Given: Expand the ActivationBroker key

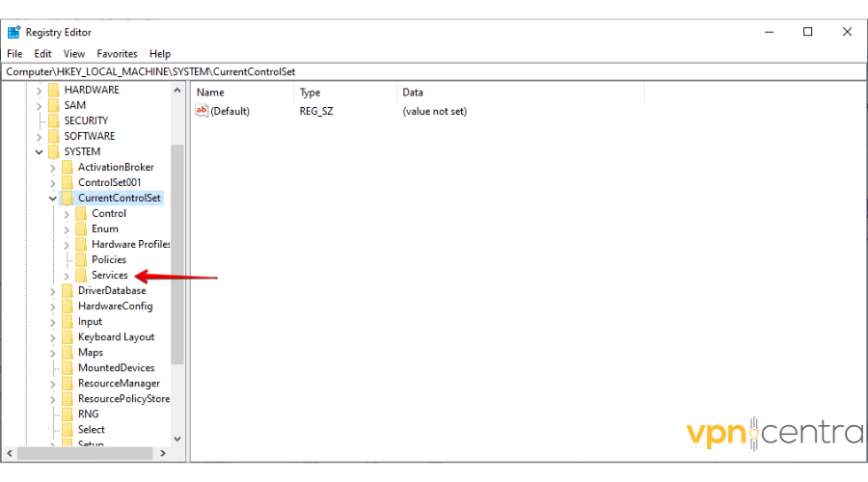Looking at the screenshot, I should coord(53,168).
